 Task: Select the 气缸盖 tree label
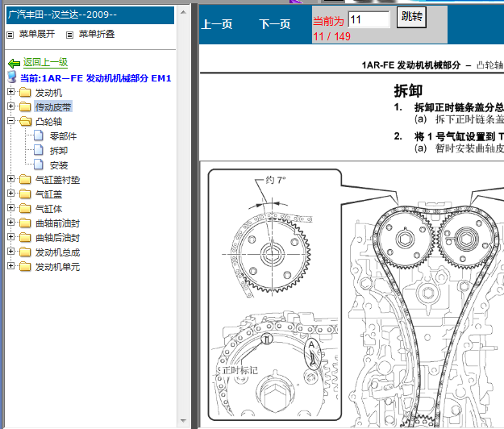(49, 194)
